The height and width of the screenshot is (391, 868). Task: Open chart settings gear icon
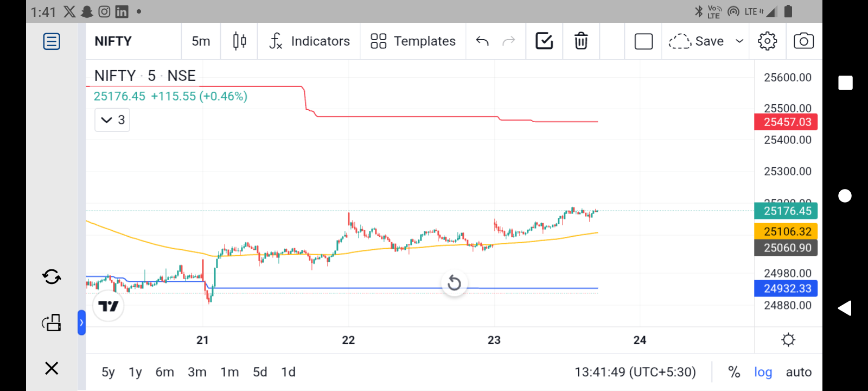[767, 41]
